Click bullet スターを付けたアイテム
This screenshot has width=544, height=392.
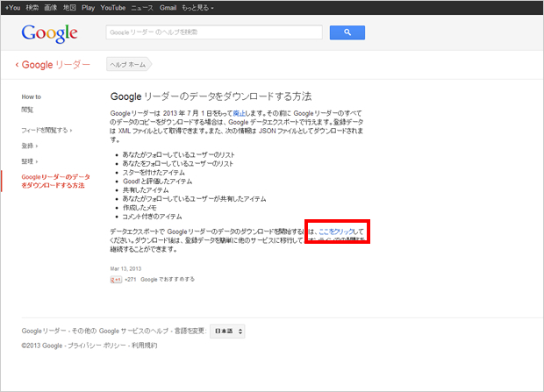(x=154, y=173)
